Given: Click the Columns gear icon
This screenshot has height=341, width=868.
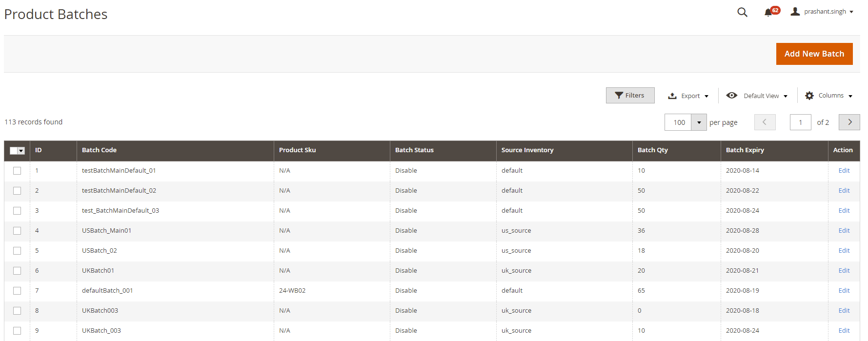Looking at the screenshot, I should click(809, 96).
